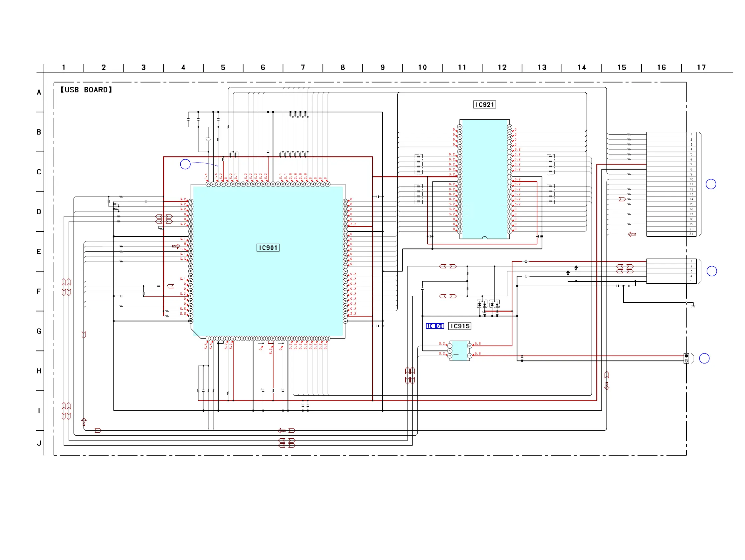745x560 pixels.
Task: Click pin 5 row of the small connector
Action: [x=691, y=281]
